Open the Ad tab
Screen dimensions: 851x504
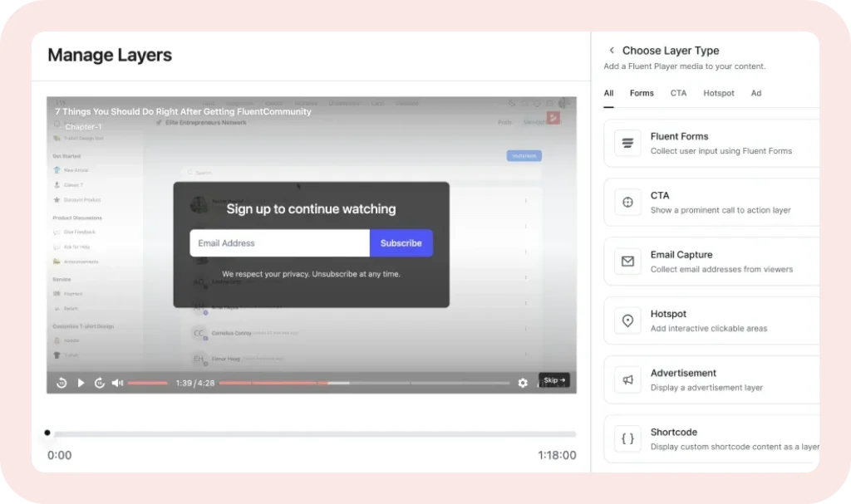[756, 93]
